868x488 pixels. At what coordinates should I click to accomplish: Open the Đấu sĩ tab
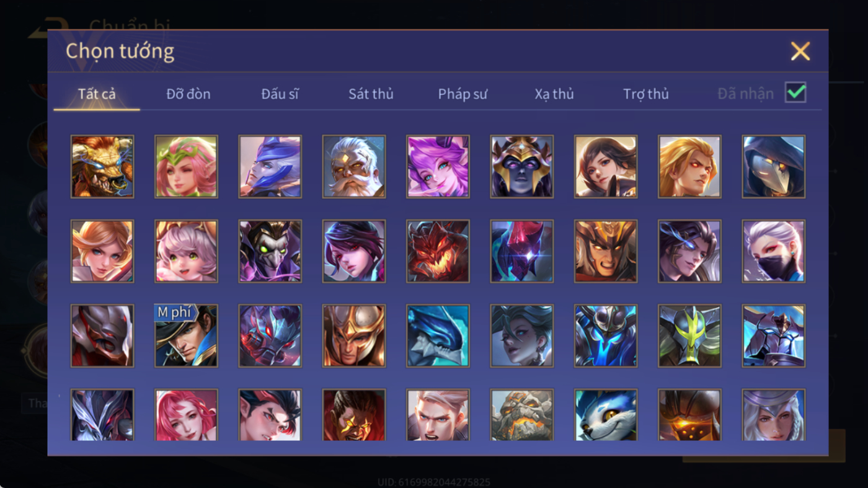click(x=280, y=94)
